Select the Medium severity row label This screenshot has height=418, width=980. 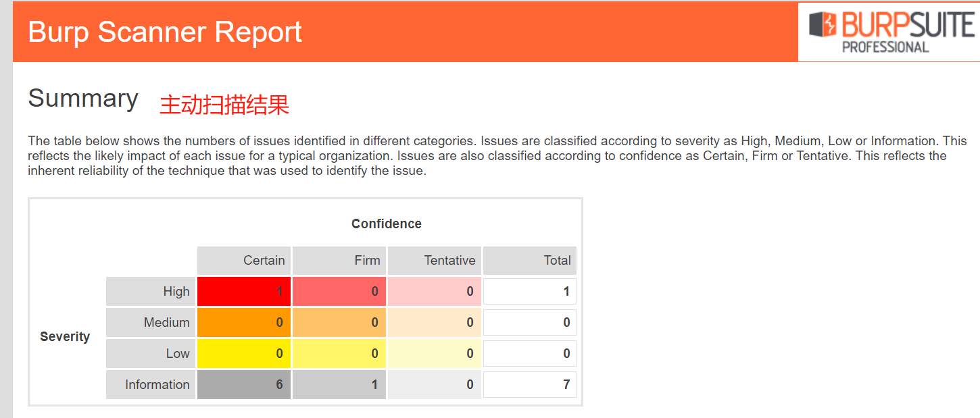pyautogui.click(x=151, y=323)
